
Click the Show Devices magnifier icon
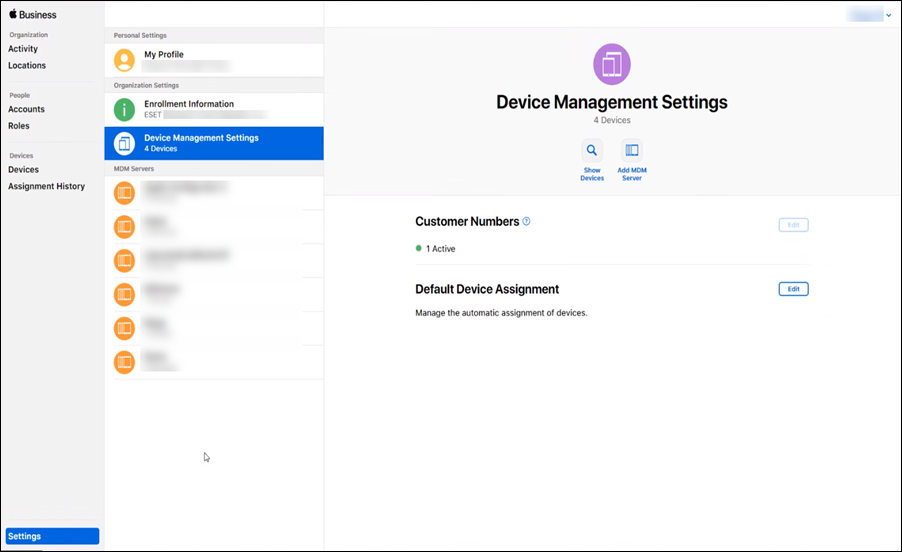[592, 151]
